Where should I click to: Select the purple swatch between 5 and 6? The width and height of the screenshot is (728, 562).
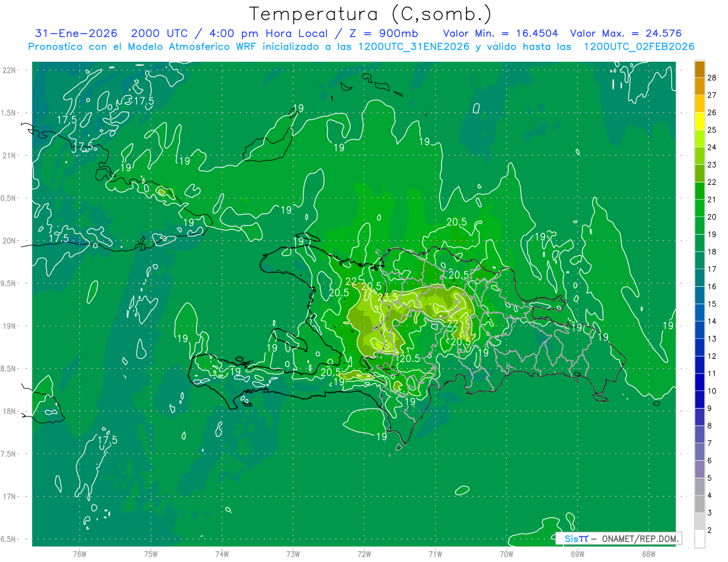pyautogui.click(x=699, y=469)
